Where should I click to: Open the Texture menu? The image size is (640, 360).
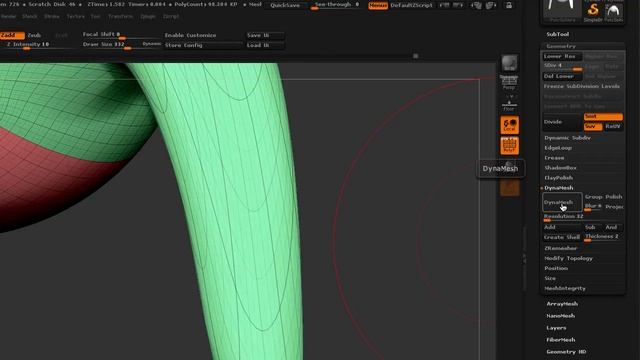click(x=76, y=17)
